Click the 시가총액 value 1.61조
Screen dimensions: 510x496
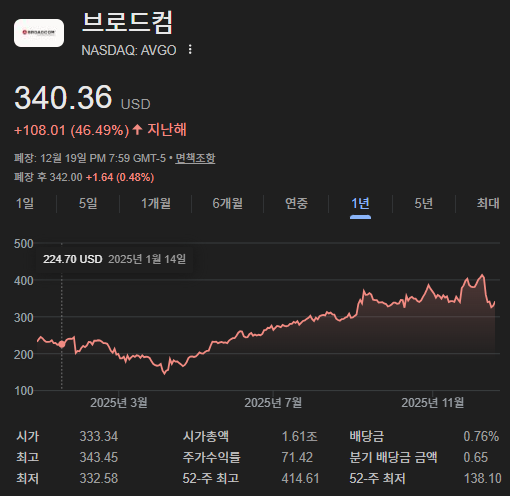point(299,436)
